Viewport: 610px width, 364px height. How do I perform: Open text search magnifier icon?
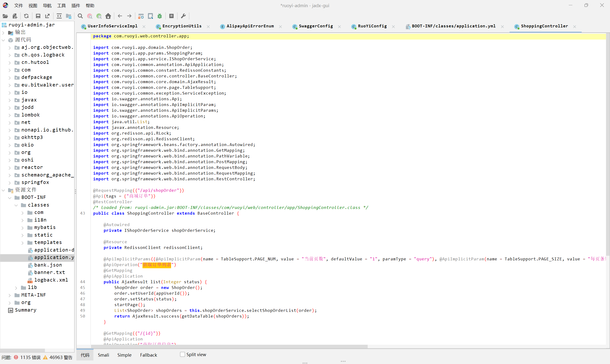coord(80,16)
